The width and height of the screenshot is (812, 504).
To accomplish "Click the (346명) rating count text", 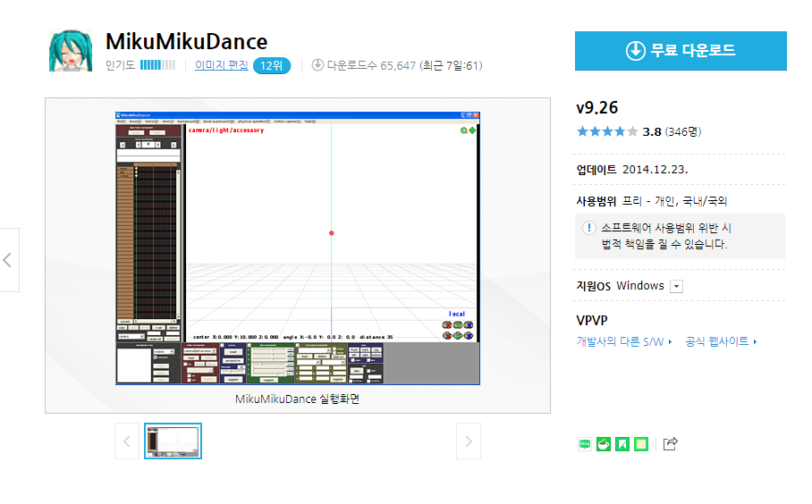I will pyautogui.click(x=683, y=132).
